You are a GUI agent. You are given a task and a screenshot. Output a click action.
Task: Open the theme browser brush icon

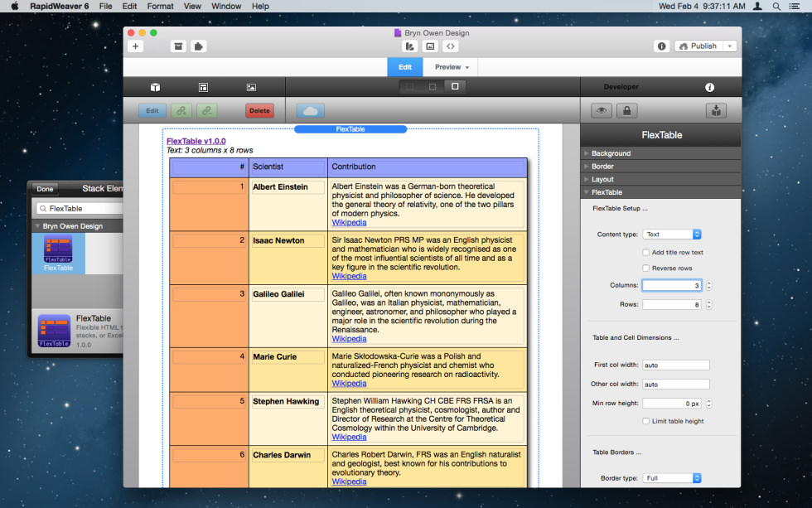coord(409,46)
